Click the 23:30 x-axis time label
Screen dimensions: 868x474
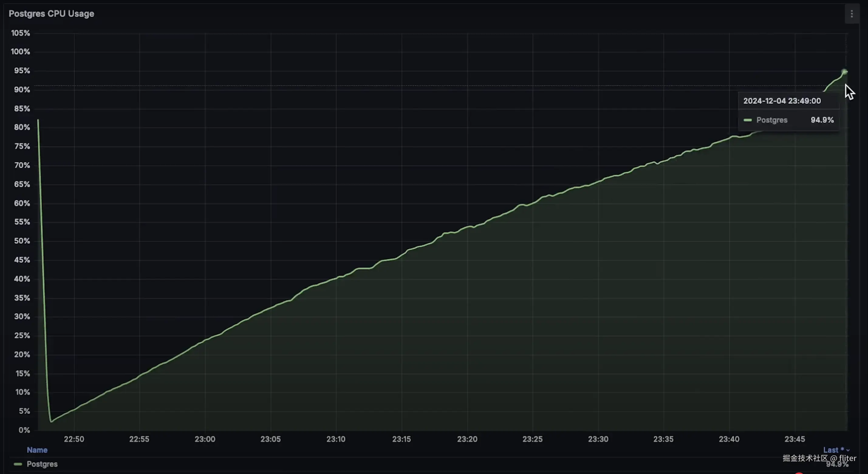coord(598,439)
